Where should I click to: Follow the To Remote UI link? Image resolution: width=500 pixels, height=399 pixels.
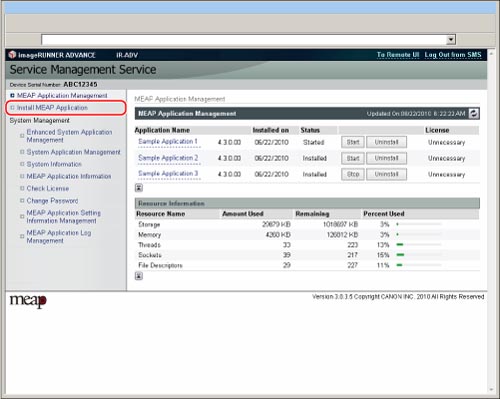click(398, 55)
